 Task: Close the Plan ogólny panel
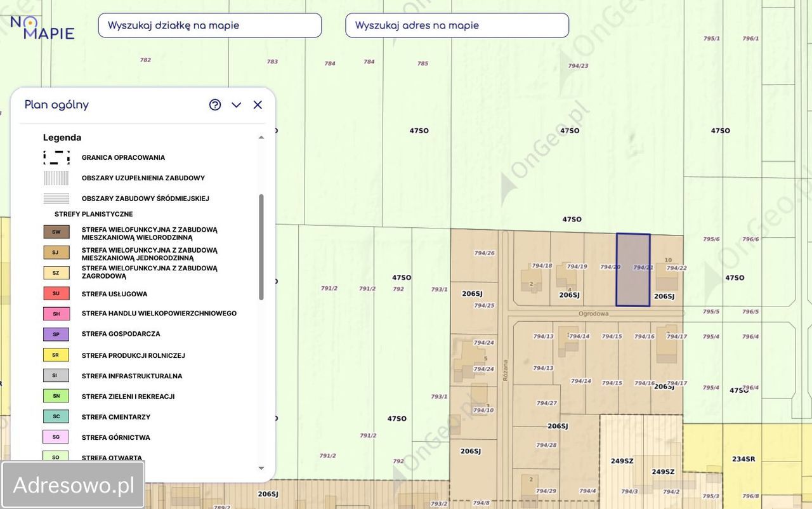[x=258, y=105]
